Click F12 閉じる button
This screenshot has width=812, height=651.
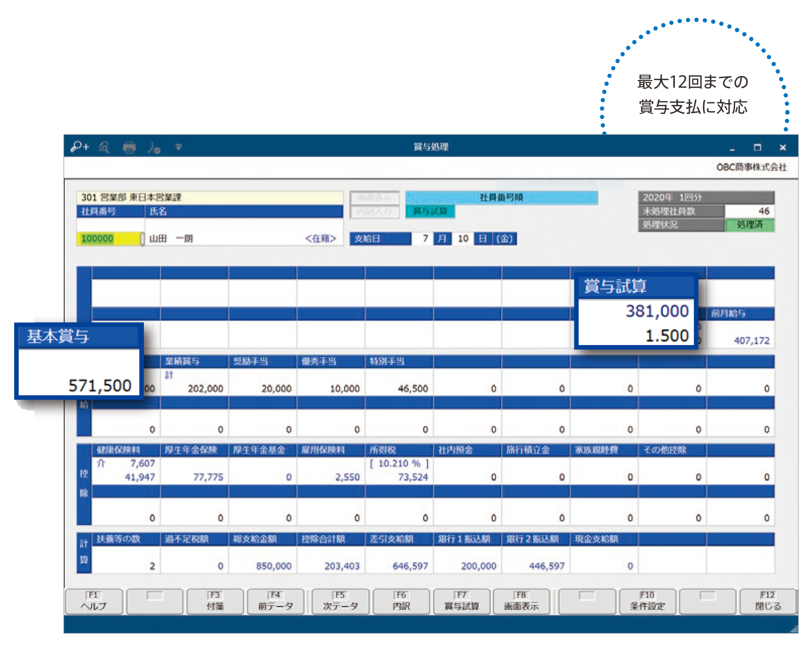(x=768, y=601)
